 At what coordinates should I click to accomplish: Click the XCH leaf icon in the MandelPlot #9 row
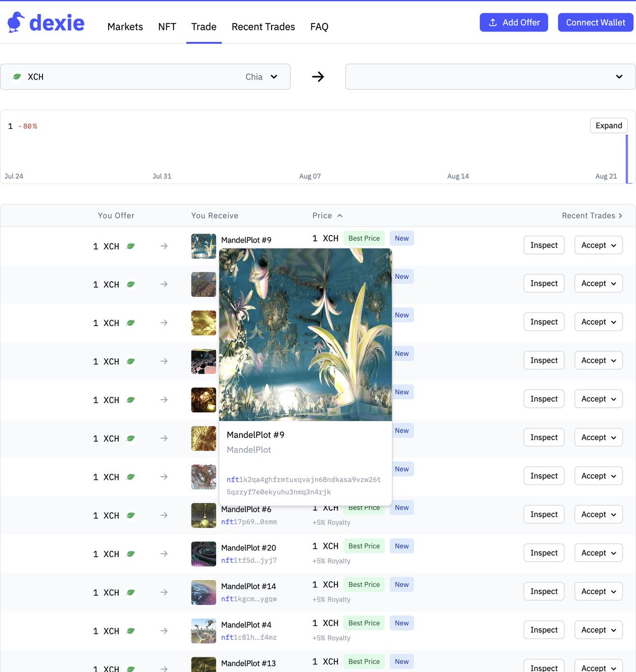130,246
